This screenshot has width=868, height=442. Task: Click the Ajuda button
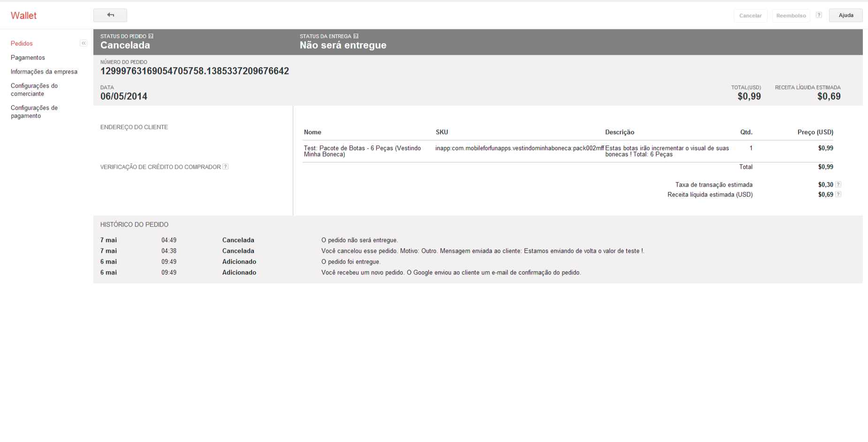(x=846, y=15)
